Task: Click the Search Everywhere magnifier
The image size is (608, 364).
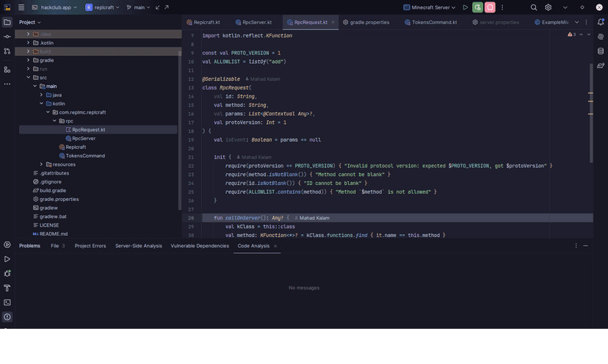Action: 534,7
